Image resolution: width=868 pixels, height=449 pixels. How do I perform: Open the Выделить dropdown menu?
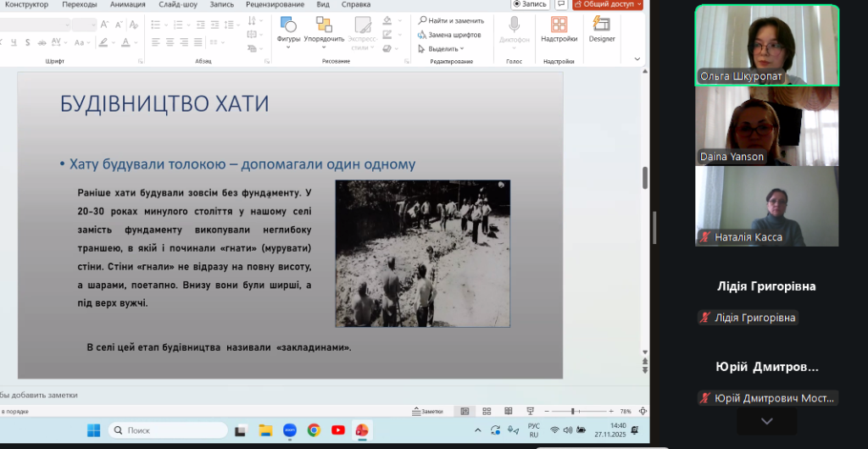(x=442, y=48)
